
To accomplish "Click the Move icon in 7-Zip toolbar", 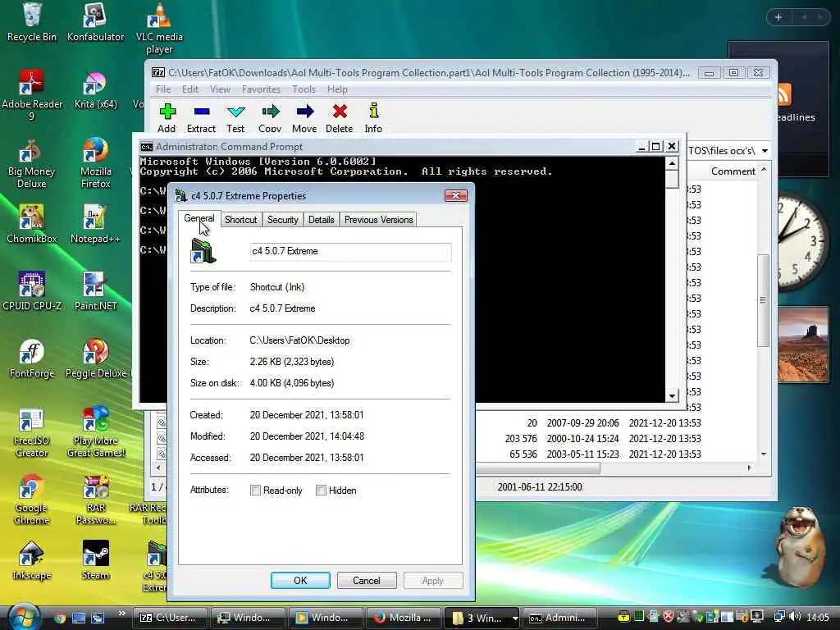I will click(304, 117).
